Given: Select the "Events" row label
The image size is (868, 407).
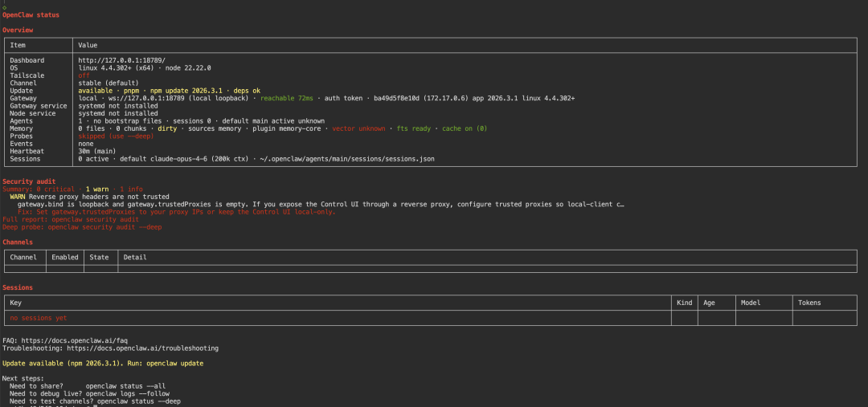Looking at the screenshot, I should point(22,143).
